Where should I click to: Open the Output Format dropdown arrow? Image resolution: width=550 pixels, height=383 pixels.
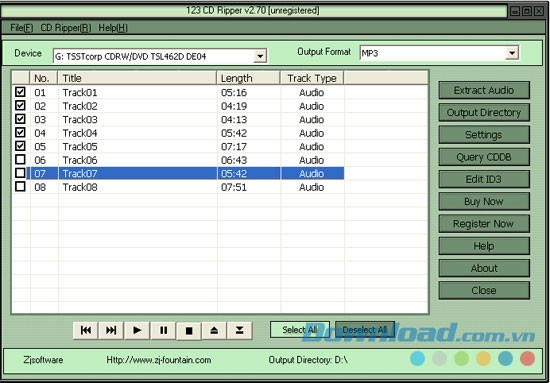(512, 53)
